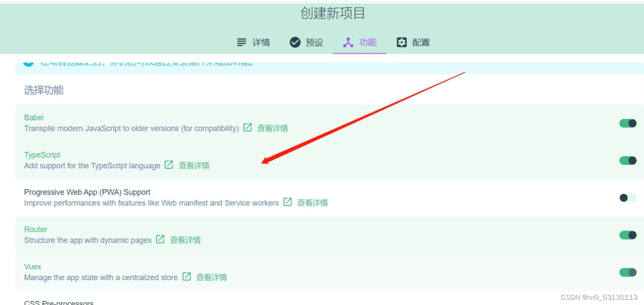Open 查看详情 link for Babel

click(x=272, y=128)
